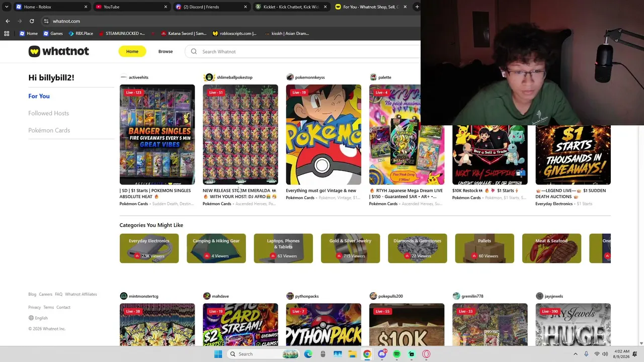
Task: Open the palette seller avatar icon
Action: tap(373, 77)
